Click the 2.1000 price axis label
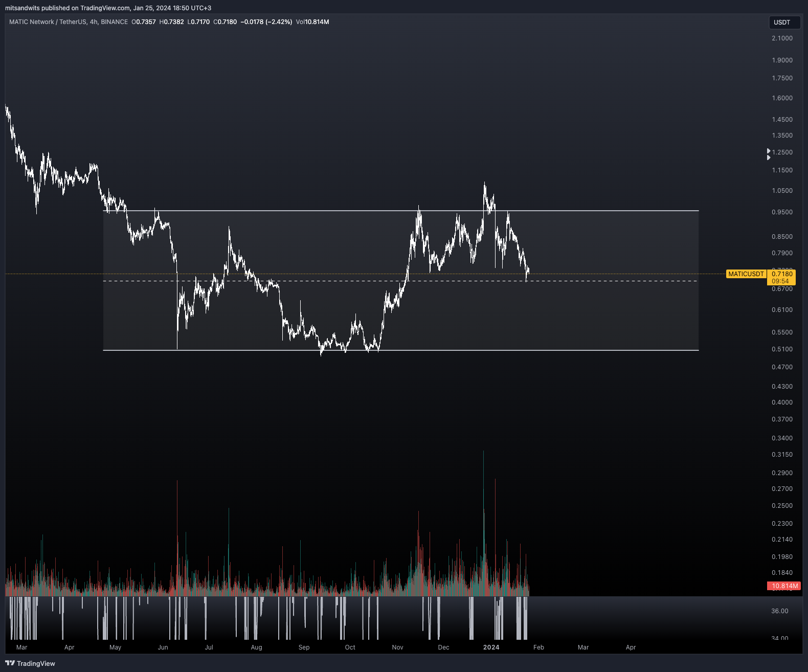This screenshot has height=672, width=808. [x=782, y=38]
